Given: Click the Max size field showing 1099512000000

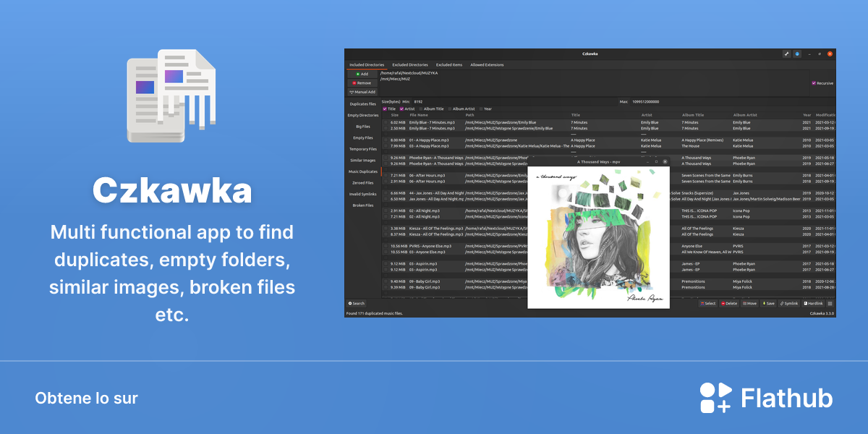Looking at the screenshot, I should pyautogui.click(x=733, y=101).
